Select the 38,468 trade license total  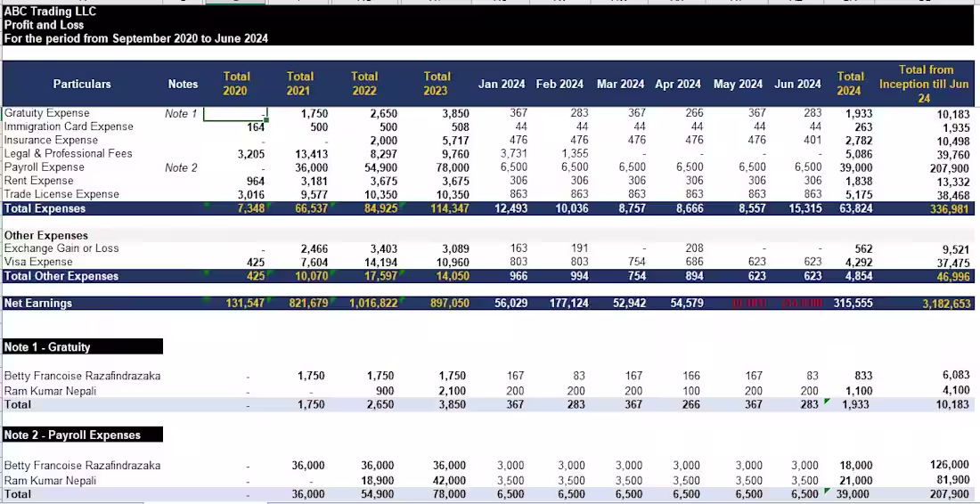click(952, 196)
